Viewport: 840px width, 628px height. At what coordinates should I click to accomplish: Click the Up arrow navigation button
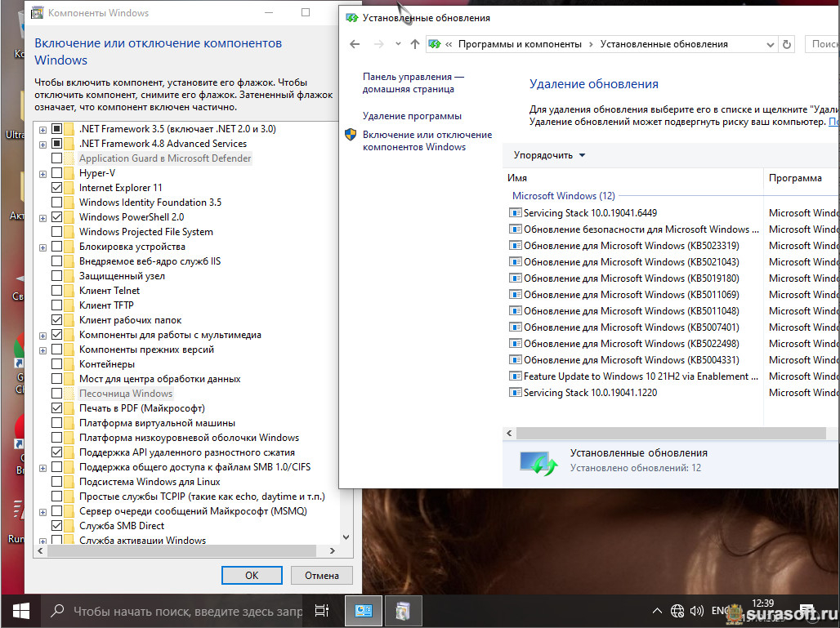point(414,44)
